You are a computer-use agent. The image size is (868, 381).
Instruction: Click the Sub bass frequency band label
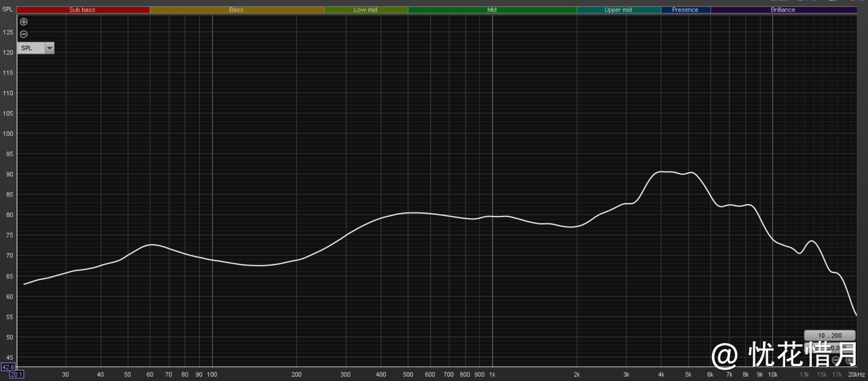83,10
